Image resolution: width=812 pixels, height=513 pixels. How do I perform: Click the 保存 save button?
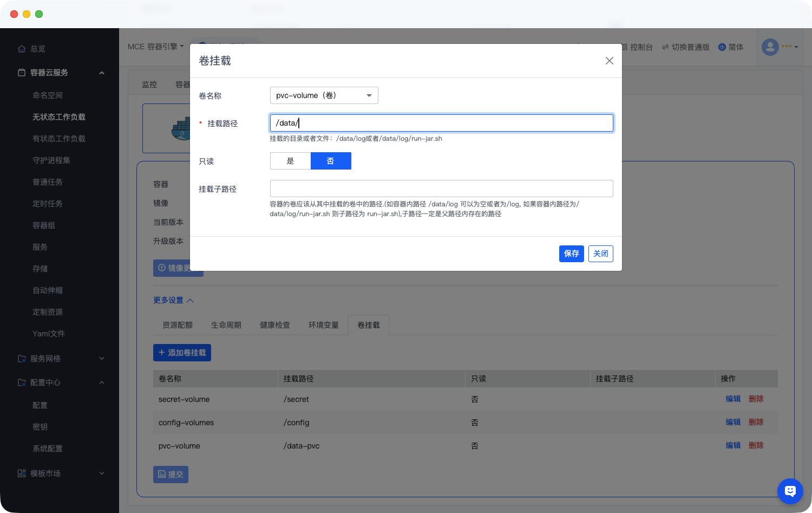pyautogui.click(x=571, y=254)
